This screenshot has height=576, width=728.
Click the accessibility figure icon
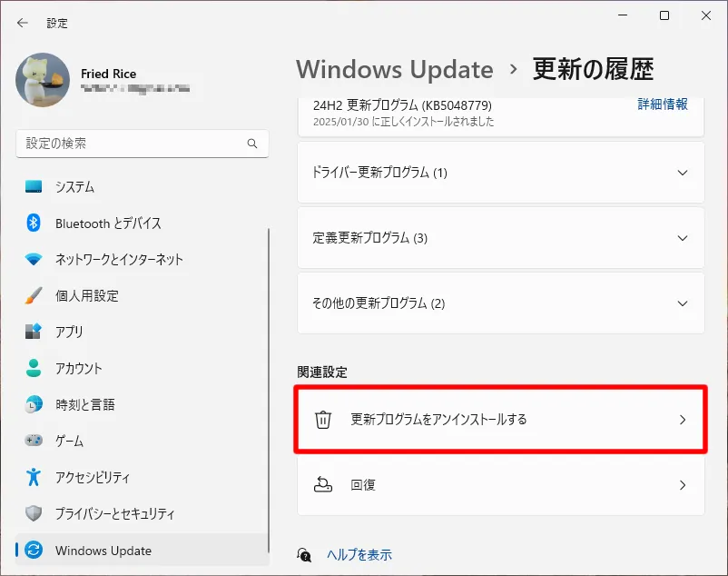point(34,477)
